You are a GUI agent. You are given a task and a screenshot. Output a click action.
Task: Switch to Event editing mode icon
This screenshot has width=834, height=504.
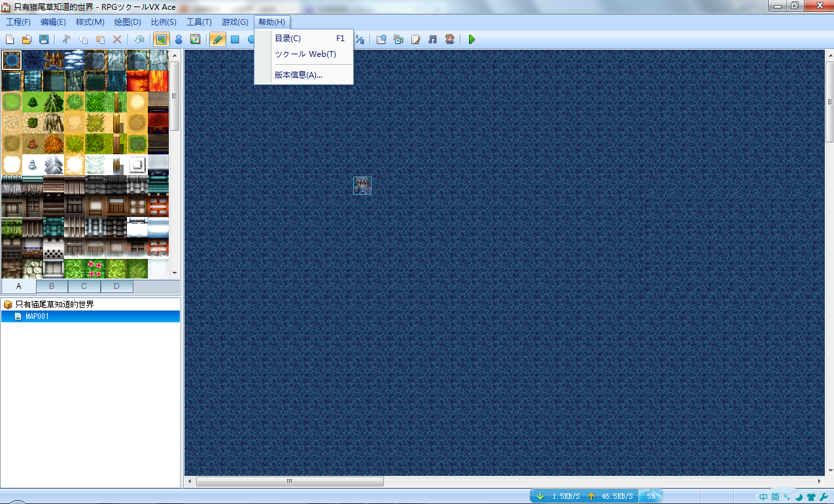coord(178,39)
